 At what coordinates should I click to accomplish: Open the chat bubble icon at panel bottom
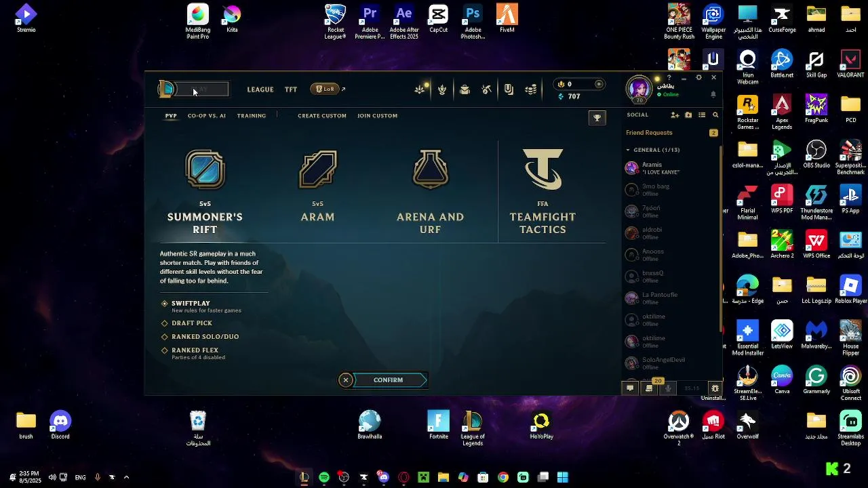point(630,388)
